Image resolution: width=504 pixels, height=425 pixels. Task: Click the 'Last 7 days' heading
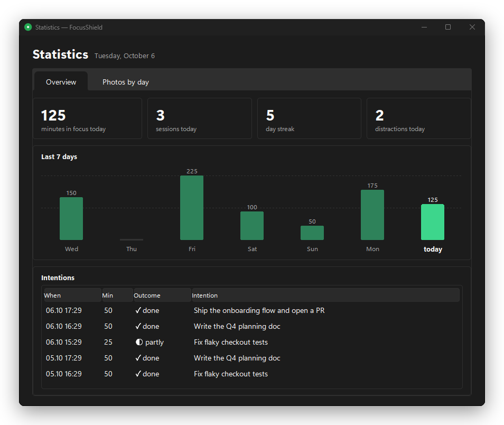[x=59, y=156]
